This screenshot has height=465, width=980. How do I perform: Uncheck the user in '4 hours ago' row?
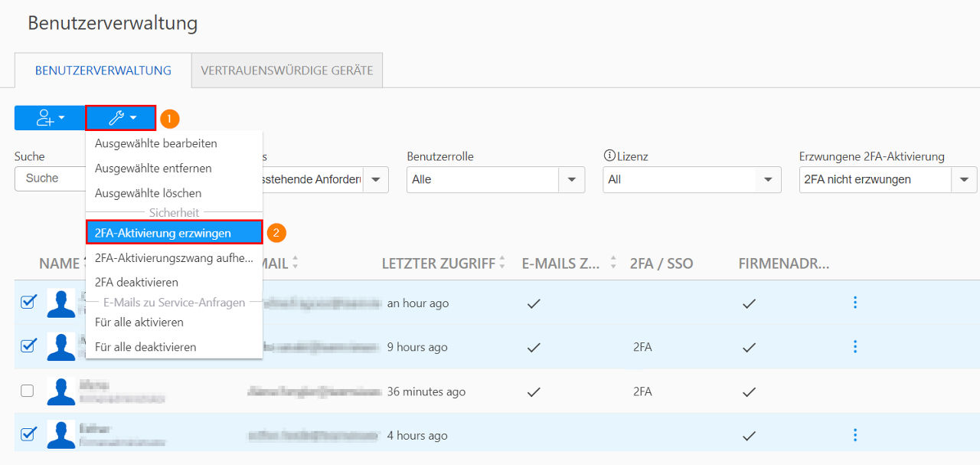tap(28, 434)
